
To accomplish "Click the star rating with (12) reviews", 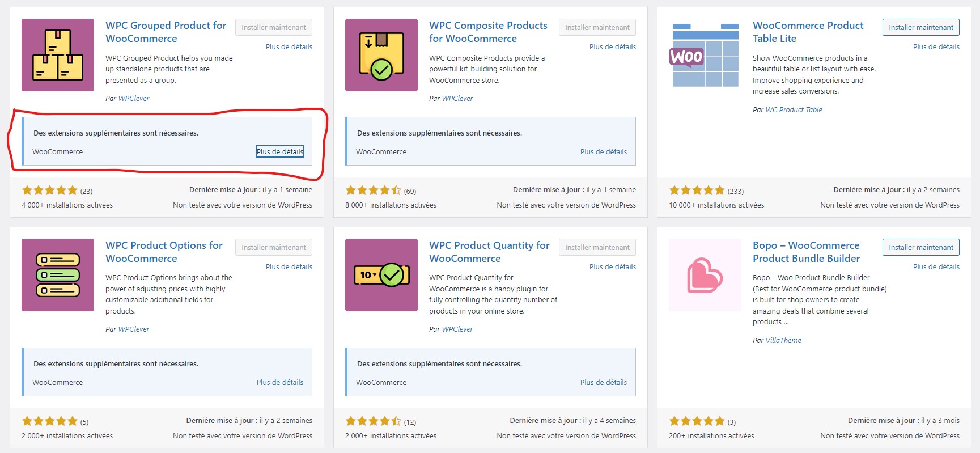I will [x=373, y=421].
